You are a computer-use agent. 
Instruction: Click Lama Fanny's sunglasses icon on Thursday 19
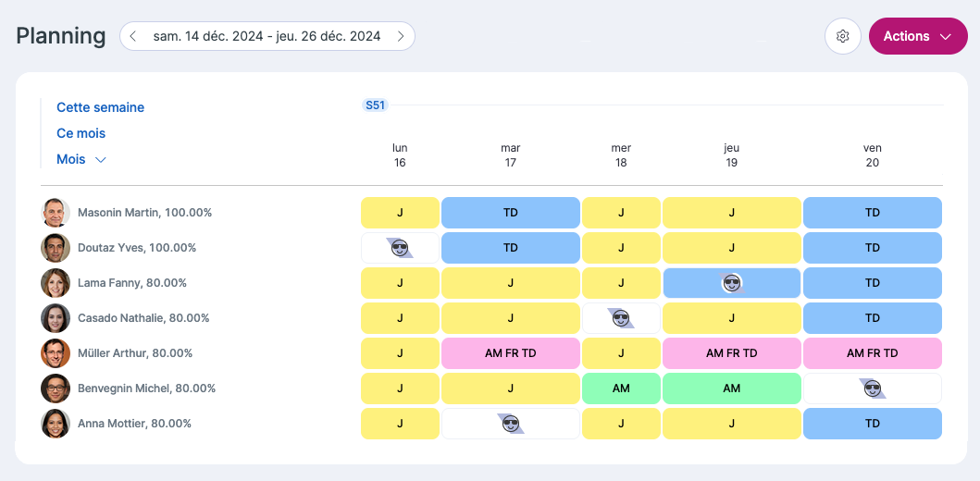click(731, 283)
